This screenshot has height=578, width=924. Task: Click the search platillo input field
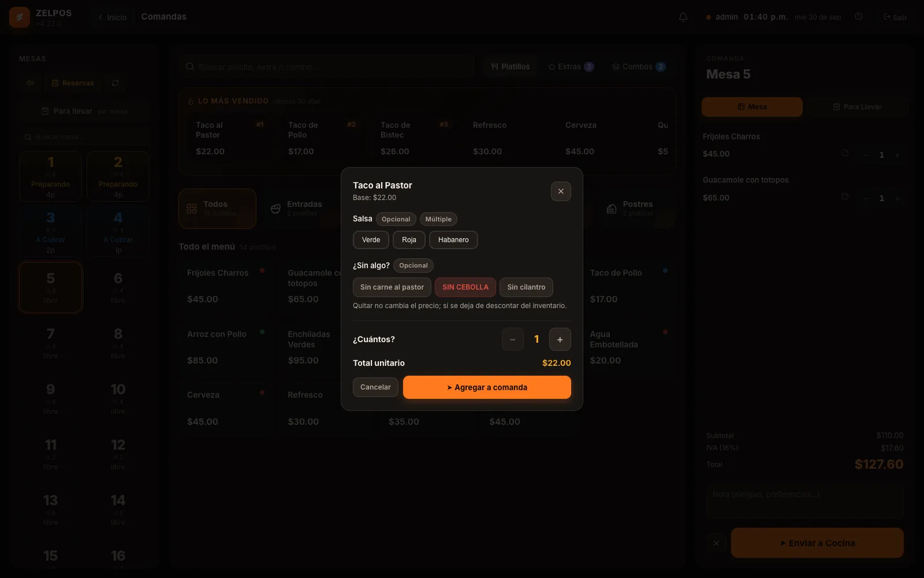(327, 67)
